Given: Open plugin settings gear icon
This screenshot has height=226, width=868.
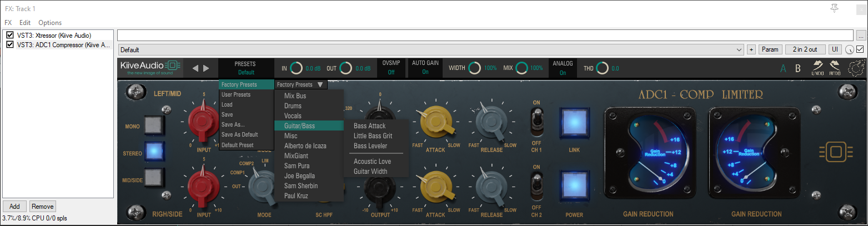Looking at the screenshot, I should (855, 68).
